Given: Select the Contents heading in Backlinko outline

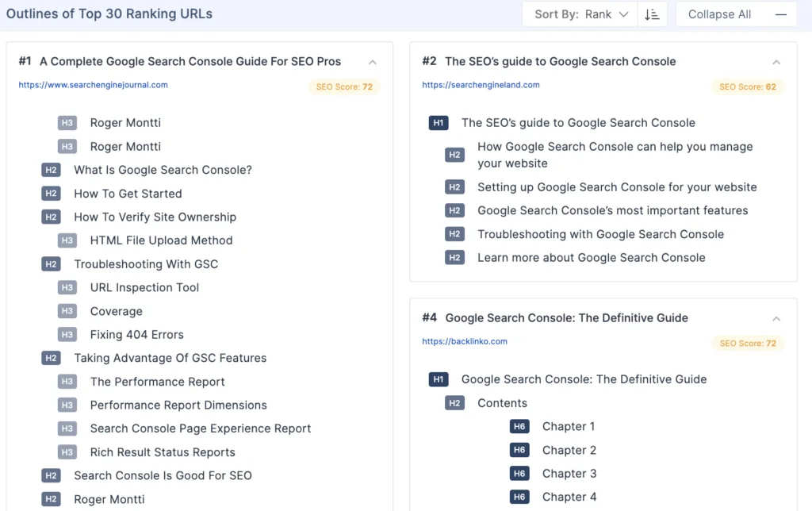Looking at the screenshot, I should point(502,403).
